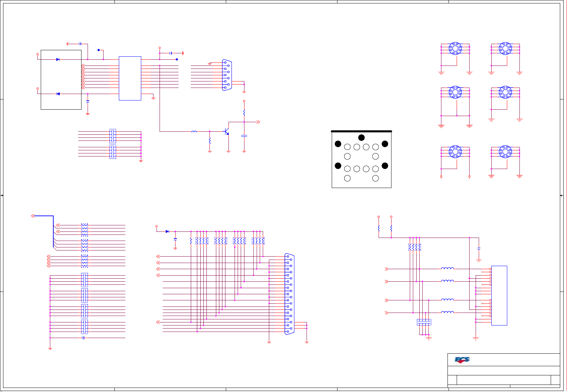Select the decoupling capacitor above the lower-right header

tap(479, 248)
